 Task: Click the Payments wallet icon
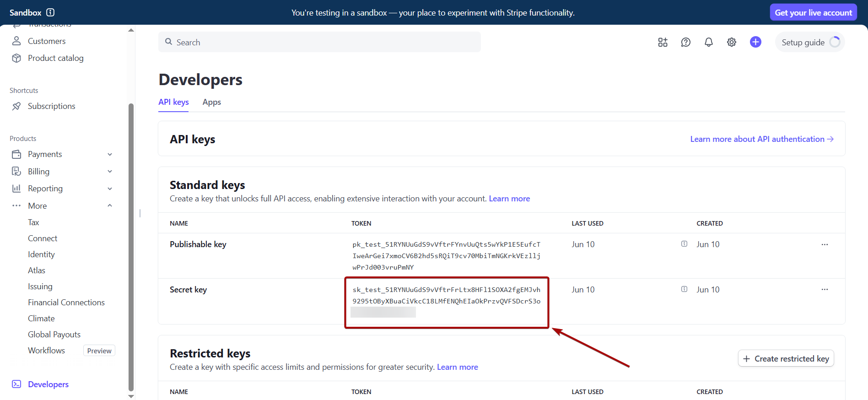pos(16,154)
